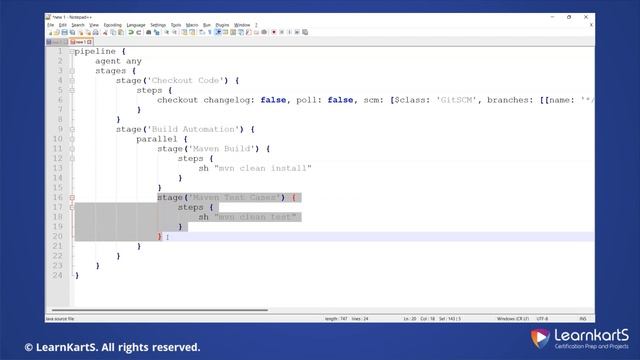Click the Close file toolbar icon
Image resolution: width=640 pixels, height=360 pixels.
(80, 32)
